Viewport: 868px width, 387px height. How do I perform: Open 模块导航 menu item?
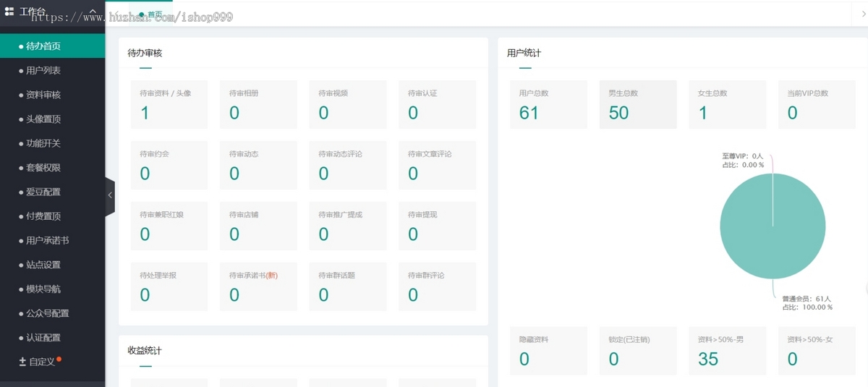[52, 289]
